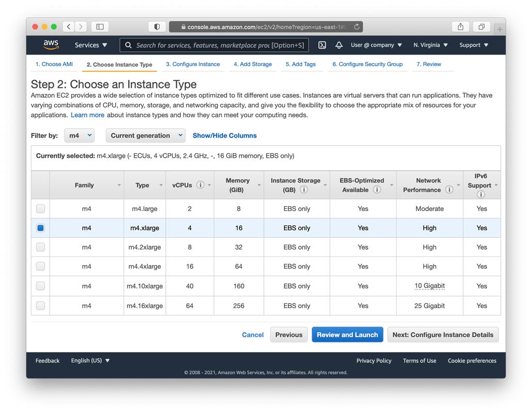Click the Review and Launch button
532x411 pixels.
coord(347,334)
